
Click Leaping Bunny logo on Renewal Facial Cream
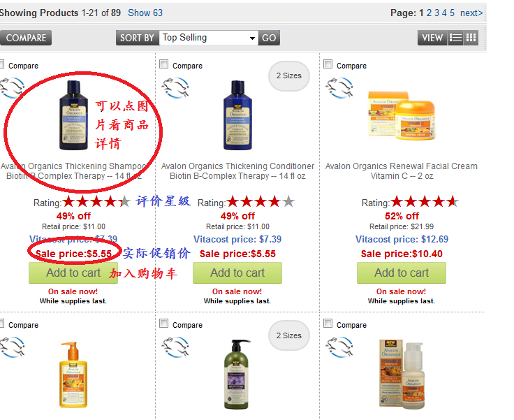339,88
